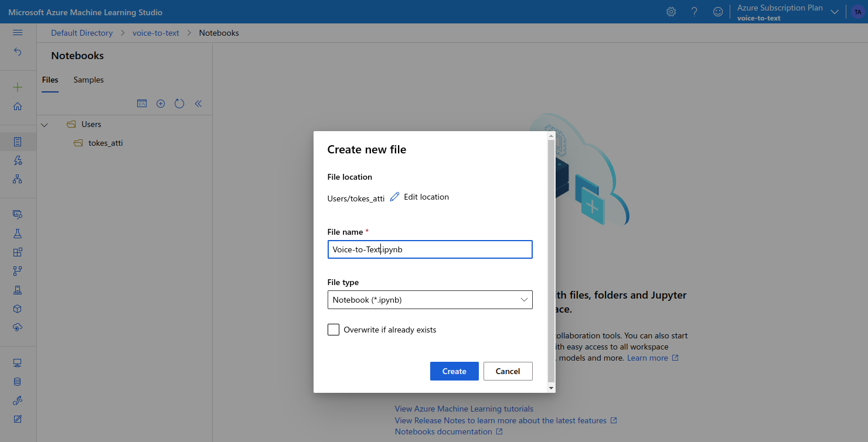Open View Azure Machine Learning tutorials
868x442 pixels.
(464, 409)
